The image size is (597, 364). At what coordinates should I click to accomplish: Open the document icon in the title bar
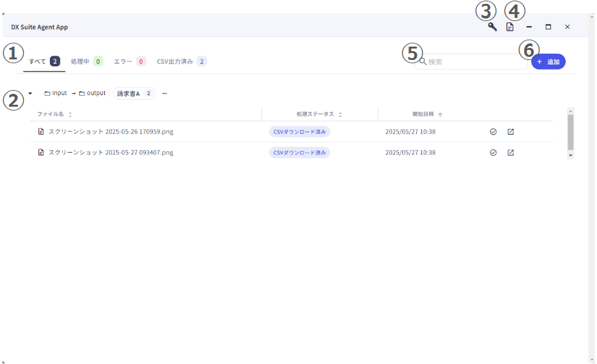(509, 27)
